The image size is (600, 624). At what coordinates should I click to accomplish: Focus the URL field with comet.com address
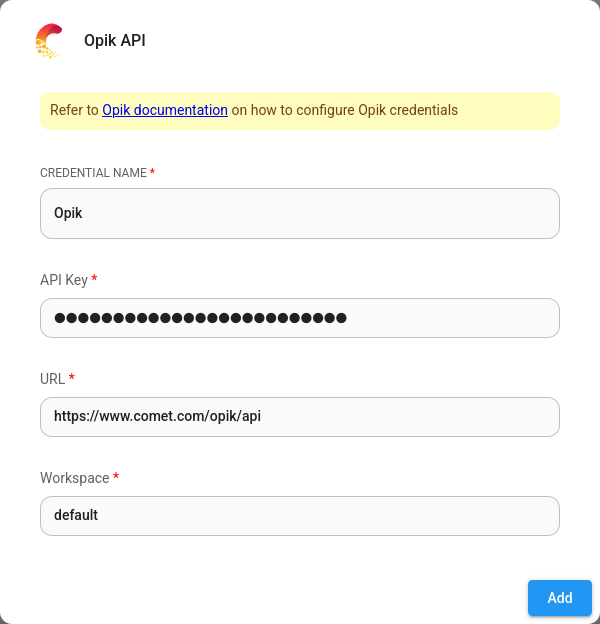pyautogui.click(x=300, y=417)
